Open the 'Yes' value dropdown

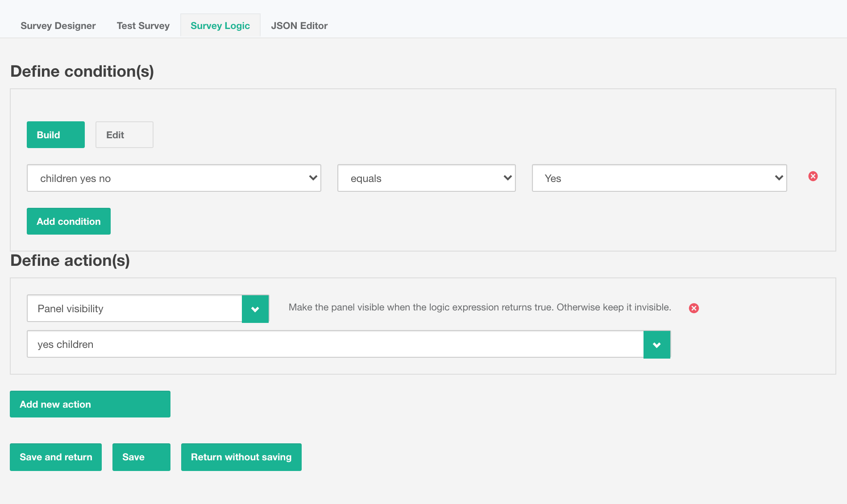659,178
